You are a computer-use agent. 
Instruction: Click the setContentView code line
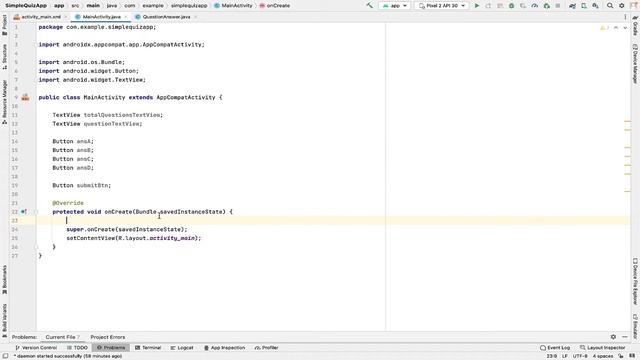click(x=134, y=238)
